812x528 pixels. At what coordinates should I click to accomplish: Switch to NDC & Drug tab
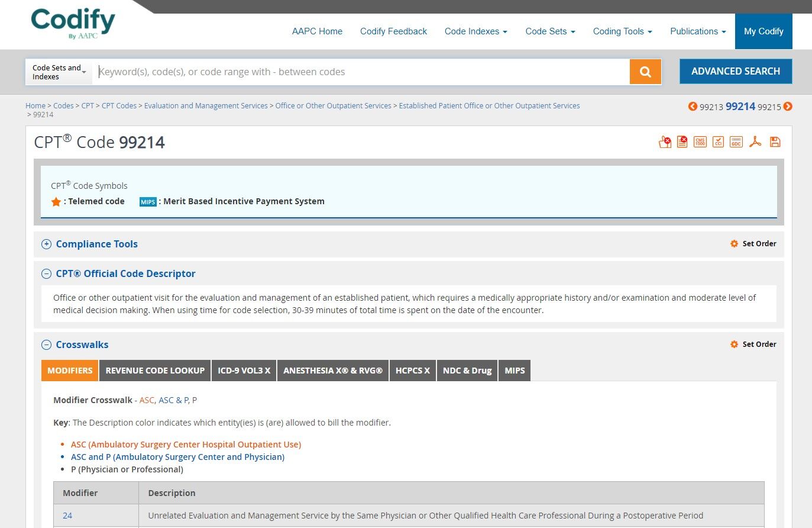click(467, 371)
